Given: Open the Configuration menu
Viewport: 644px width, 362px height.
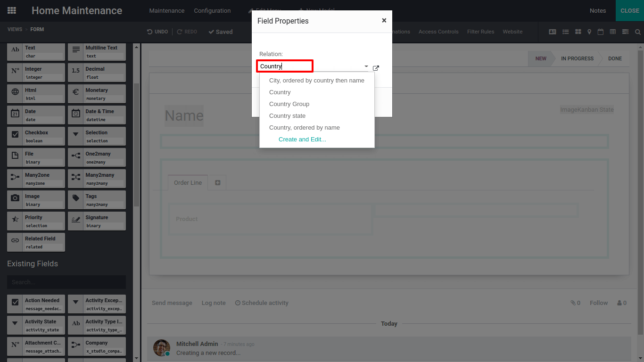Looking at the screenshot, I should 212,10.
